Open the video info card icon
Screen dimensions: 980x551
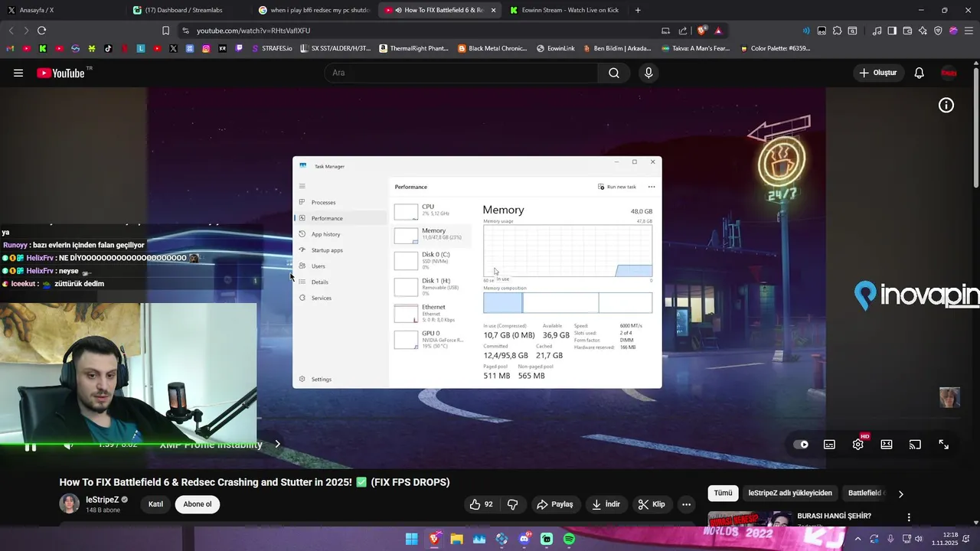point(946,106)
